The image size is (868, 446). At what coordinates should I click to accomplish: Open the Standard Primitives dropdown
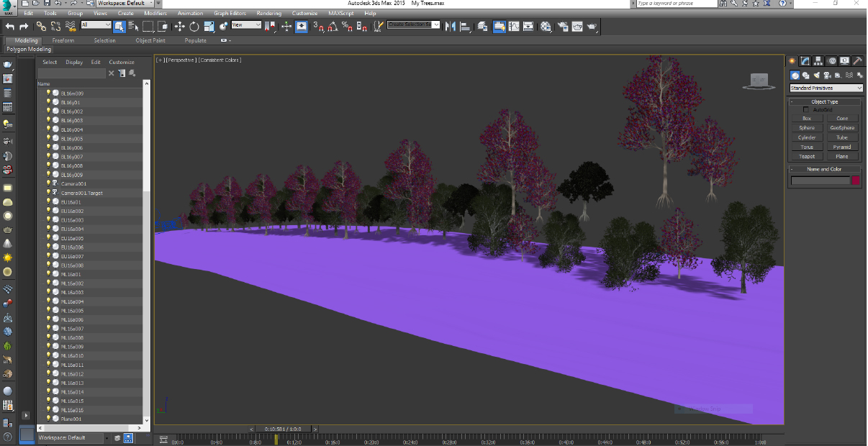coord(826,88)
